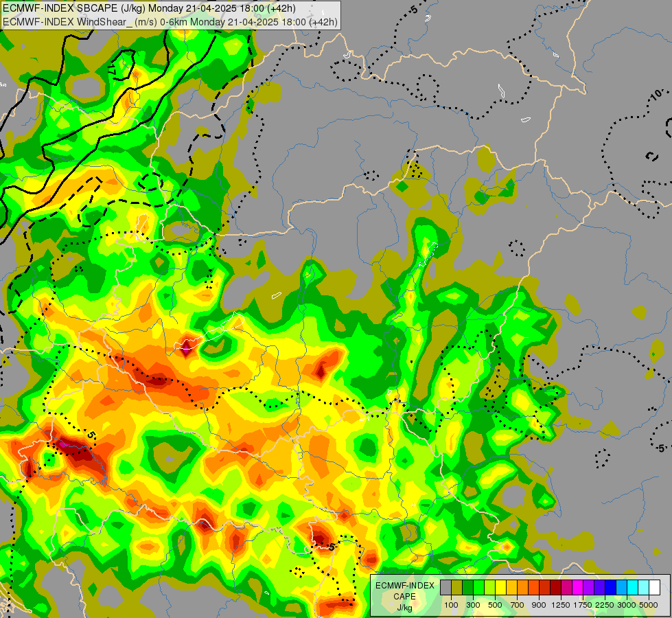Viewport: 672px width, 618px height.
Task: Choose the cyan legend swatch
Action: (x=633, y=588)
